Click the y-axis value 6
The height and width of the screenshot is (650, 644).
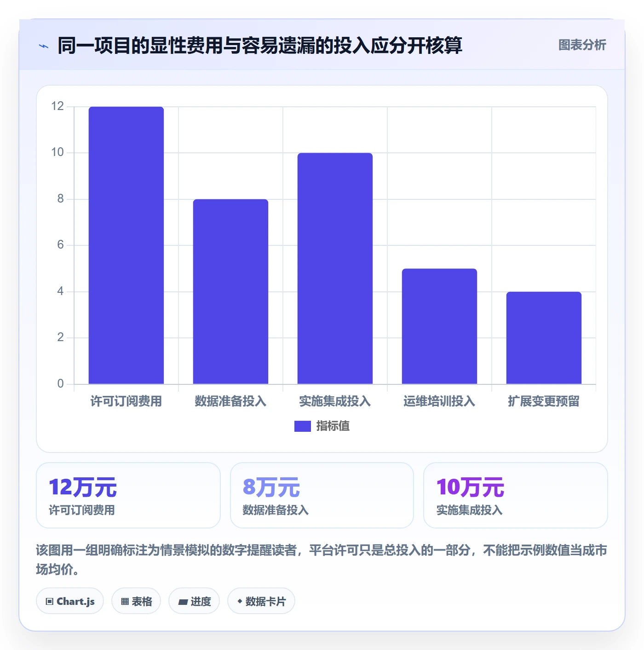click(60, 245)
